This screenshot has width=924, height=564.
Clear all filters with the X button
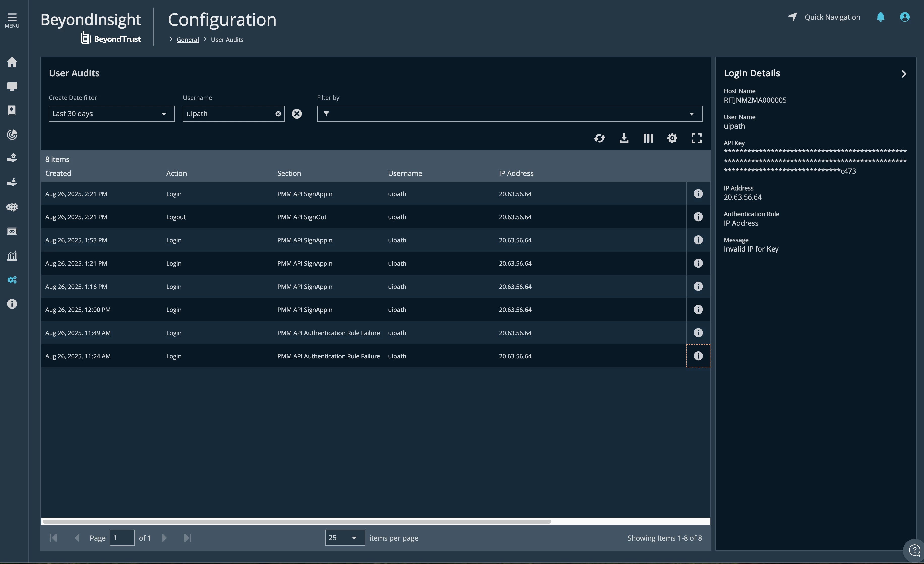[297, 114]
